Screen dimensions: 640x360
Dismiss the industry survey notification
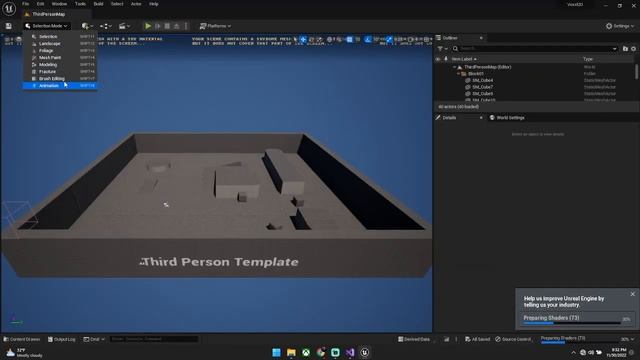tap(632, 294)
